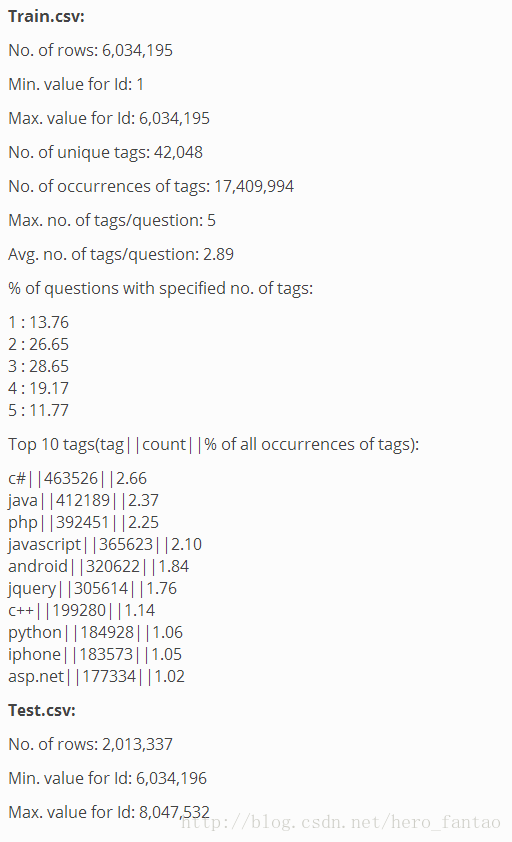Select the Train.csv row count 6,034,195
Image resolution: width=512 pixels, height=842 pixels.
(x=138, y=50)
